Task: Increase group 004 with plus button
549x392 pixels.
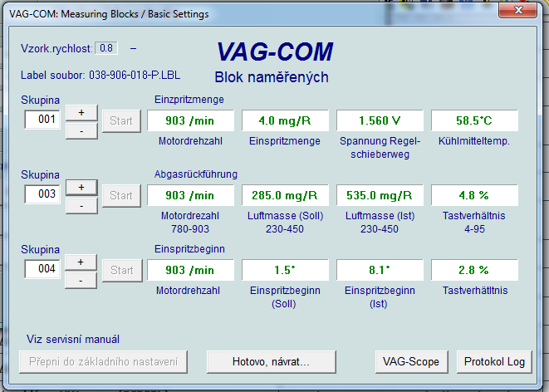Action: pos(81,262)
